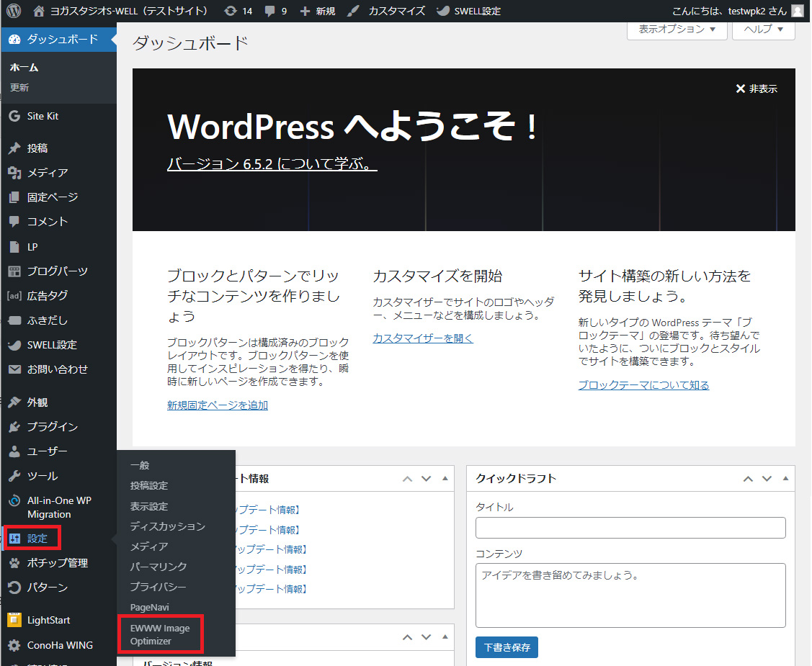Collapse the クイックドラフト widget panel

point(785,479)
